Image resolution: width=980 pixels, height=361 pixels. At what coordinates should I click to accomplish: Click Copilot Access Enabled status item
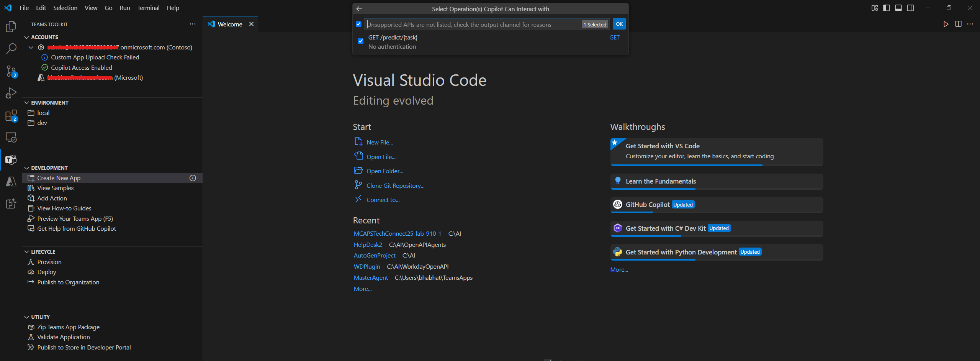[82, 68]
